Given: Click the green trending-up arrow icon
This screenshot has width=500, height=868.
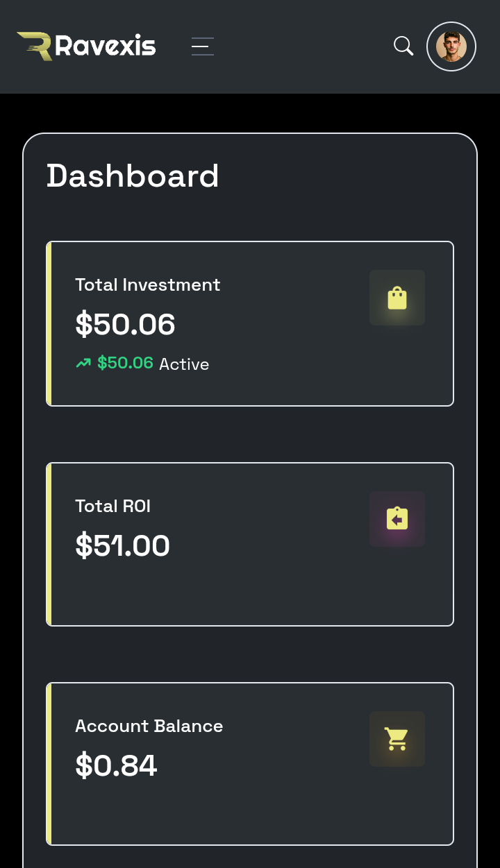Looking at the screenshot, I should click(x=83, y=364).
